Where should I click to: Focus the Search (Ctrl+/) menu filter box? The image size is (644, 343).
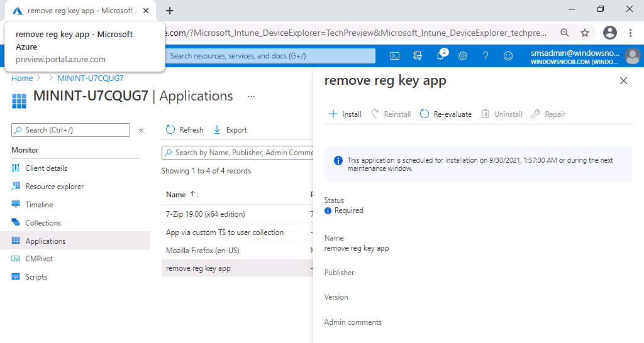tap(70, 130)
